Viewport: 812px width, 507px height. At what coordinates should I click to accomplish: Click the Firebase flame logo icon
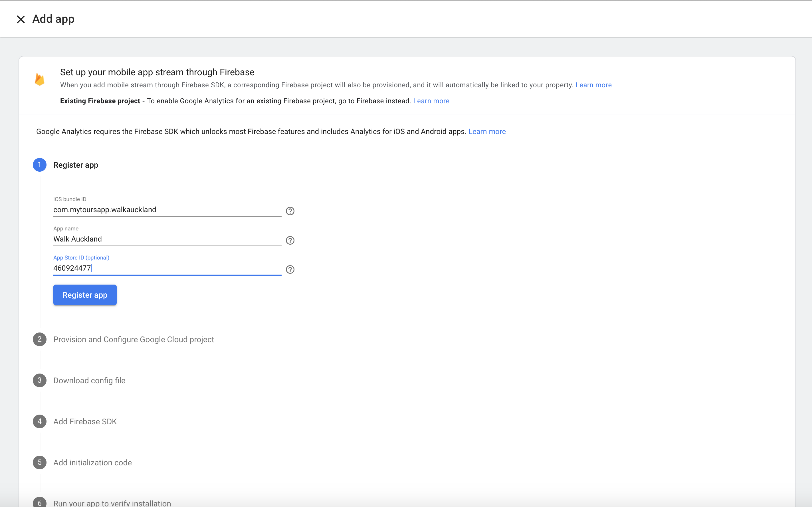click(x=40, y=80)
